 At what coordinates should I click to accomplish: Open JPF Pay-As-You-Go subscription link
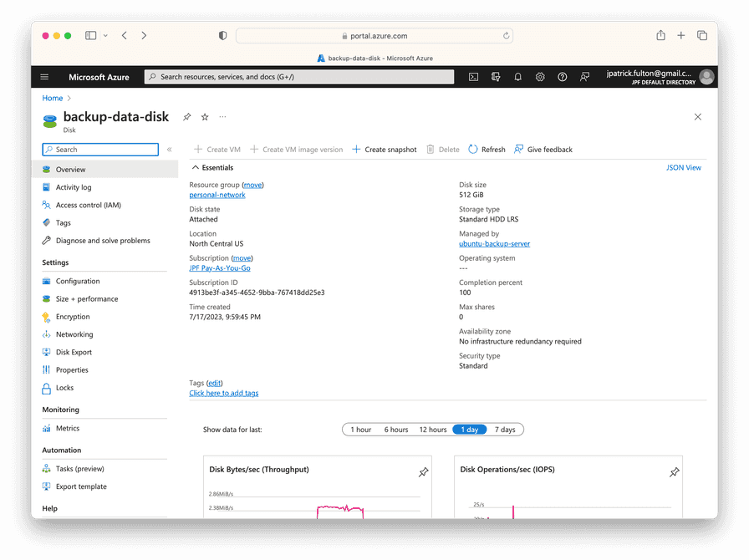(x=220, y=268)
